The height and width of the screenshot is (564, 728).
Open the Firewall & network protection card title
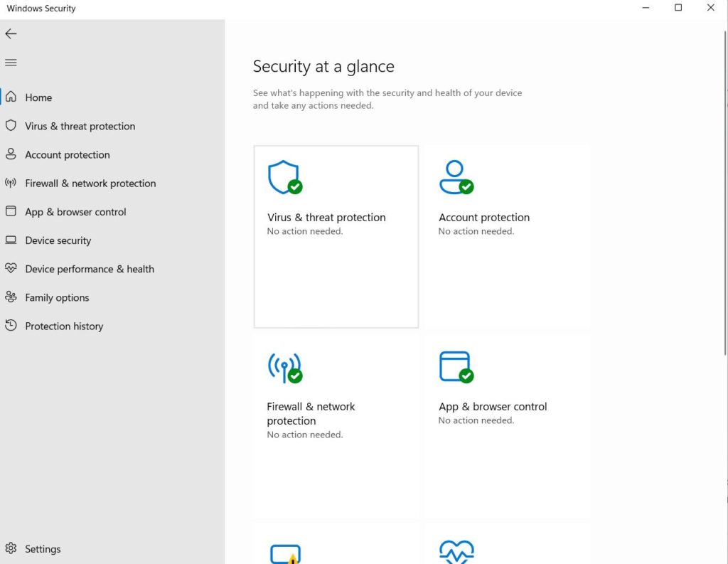pyautogui.click(x=311, y=413)
